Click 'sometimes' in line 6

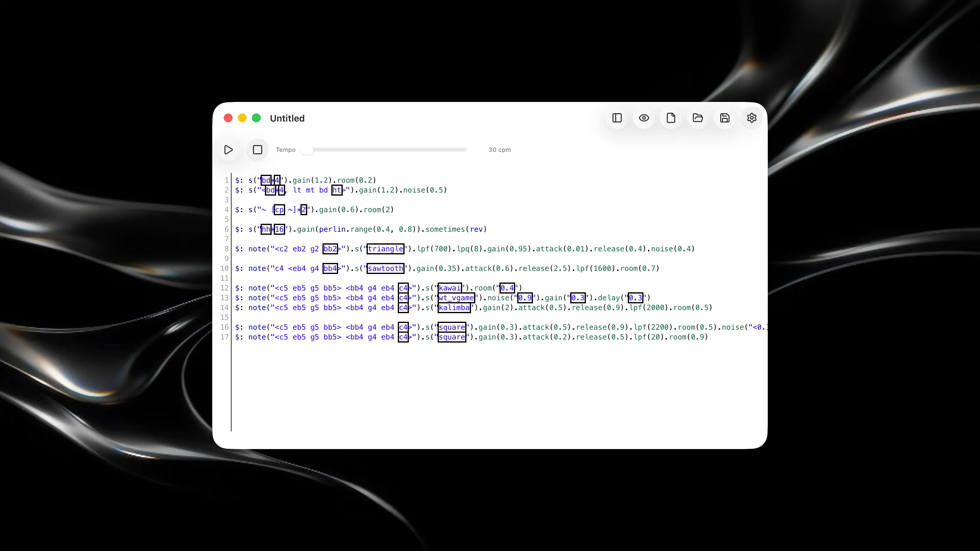[x=445, y=229]
